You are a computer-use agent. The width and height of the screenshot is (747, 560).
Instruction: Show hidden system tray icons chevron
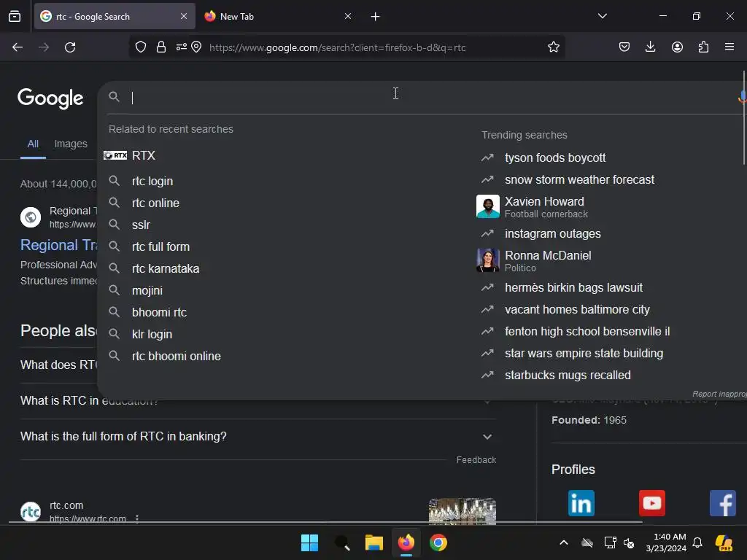coord(564,542)
